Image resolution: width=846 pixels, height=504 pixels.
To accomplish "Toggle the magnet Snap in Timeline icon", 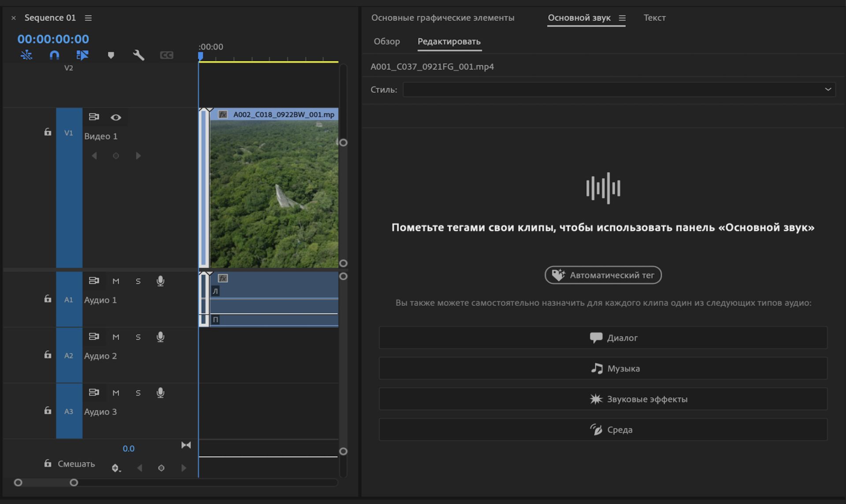I will [x=54, y=55].
